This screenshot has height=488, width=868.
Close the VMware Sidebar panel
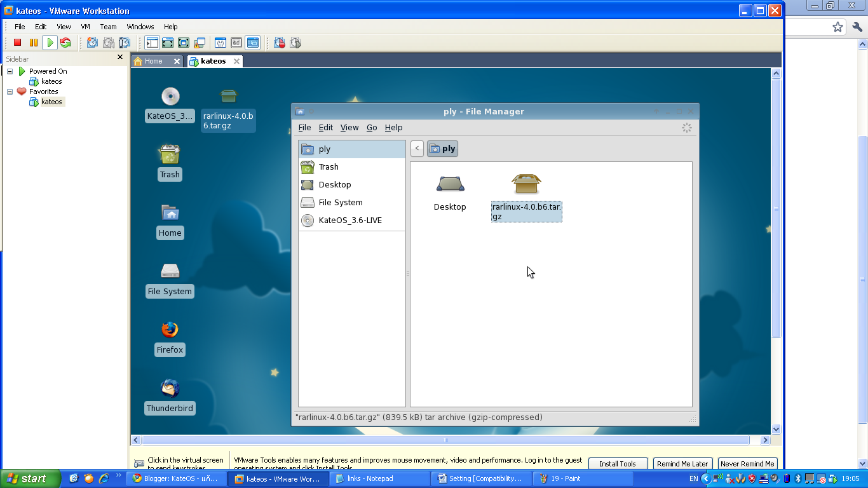click(x=120, y=57)
